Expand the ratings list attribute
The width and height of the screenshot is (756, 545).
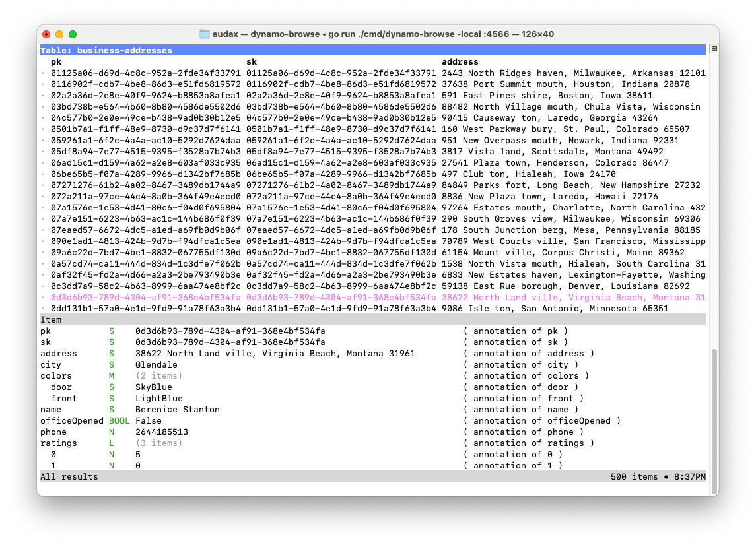[59, 443]
